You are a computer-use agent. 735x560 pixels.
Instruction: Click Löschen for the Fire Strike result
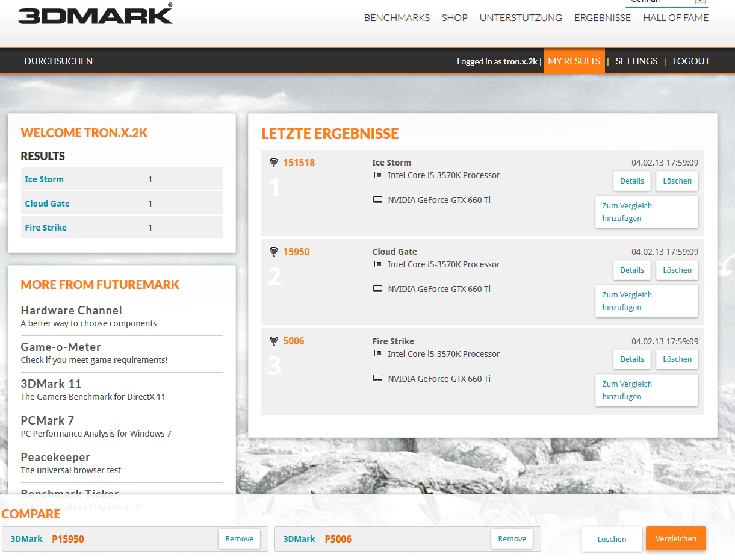[677, 359]
